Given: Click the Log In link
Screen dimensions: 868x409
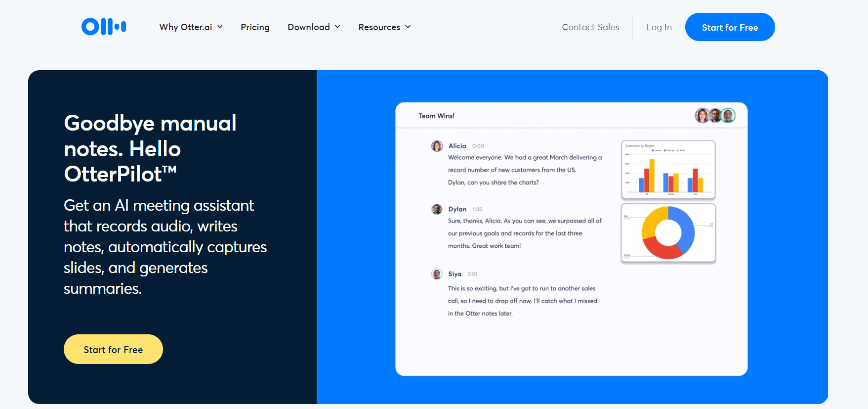Looking at the screenshot, I should pos(659,27).
